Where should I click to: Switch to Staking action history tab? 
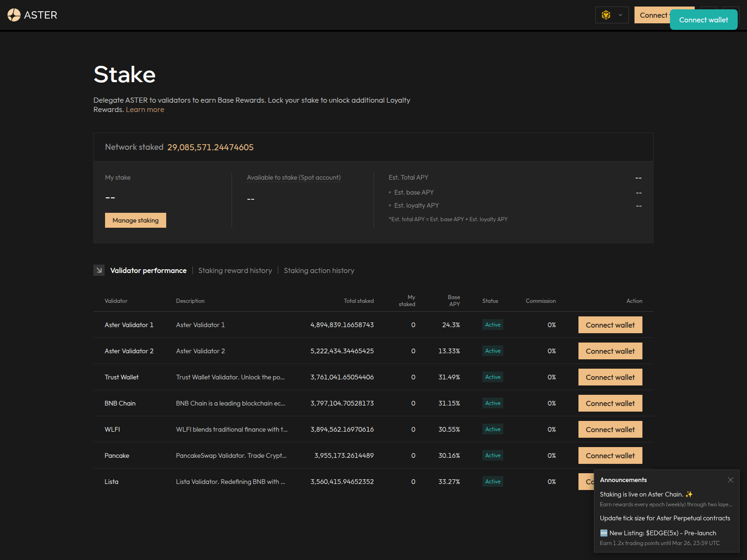point(319,270)
